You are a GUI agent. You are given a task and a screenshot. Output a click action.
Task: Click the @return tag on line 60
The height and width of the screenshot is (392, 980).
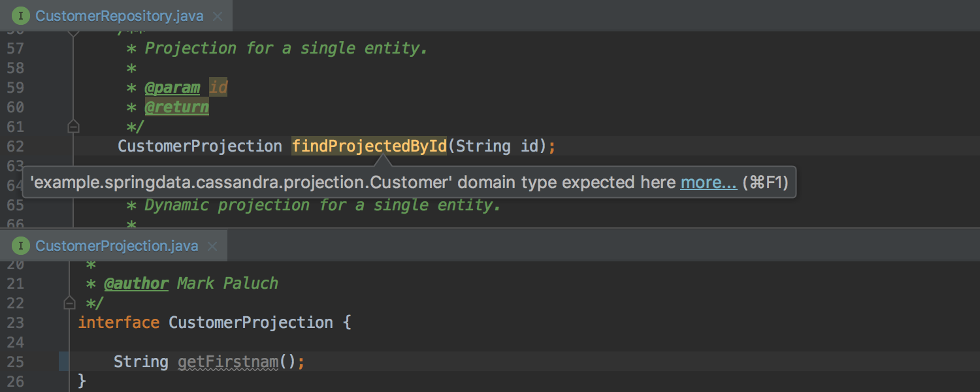[x=176, y=107]
